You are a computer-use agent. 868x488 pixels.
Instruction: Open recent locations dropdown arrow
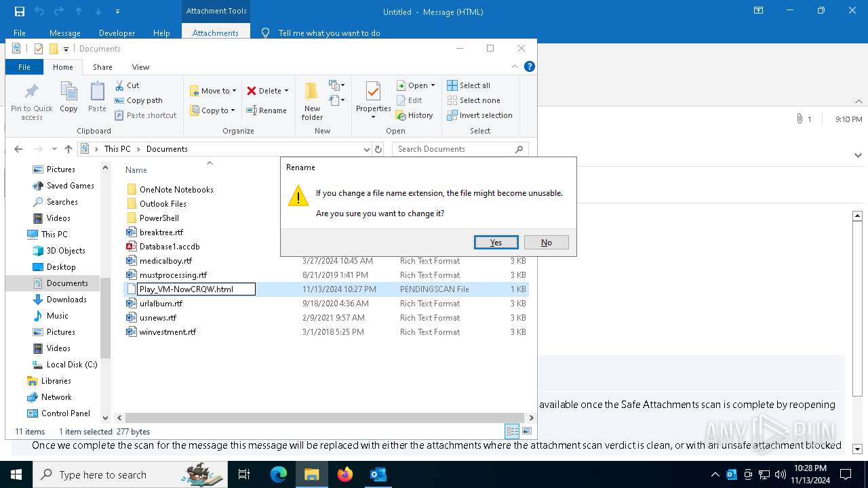tap(54, 149)
